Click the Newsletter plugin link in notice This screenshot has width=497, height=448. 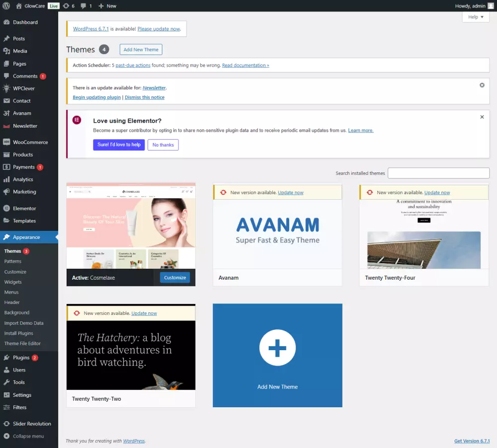click(154, 88)
